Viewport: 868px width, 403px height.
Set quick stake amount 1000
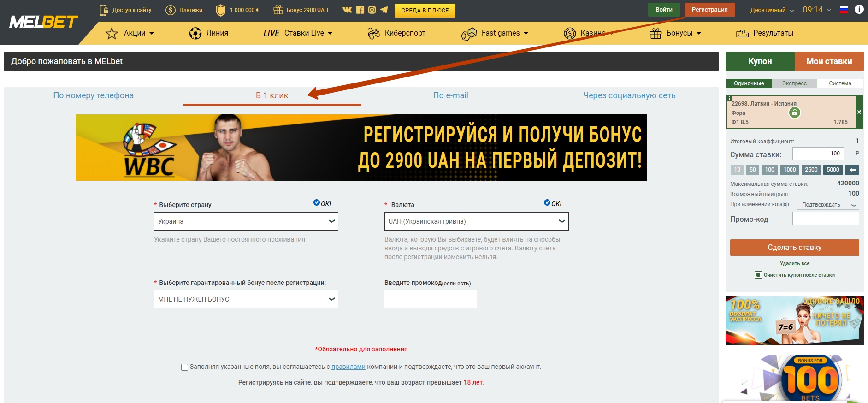790,170
